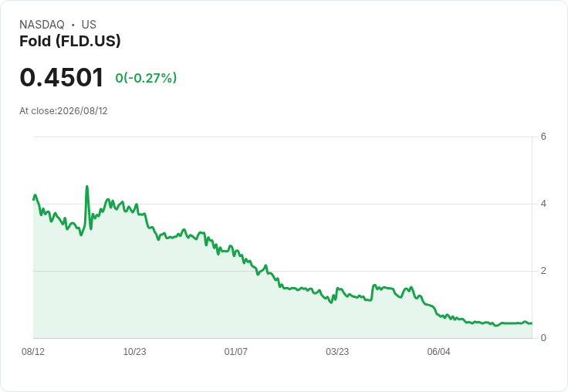Click the dot separator between NASDAQ and US
568x392 pixels.
pyautogui.click(x=73, y=25)
